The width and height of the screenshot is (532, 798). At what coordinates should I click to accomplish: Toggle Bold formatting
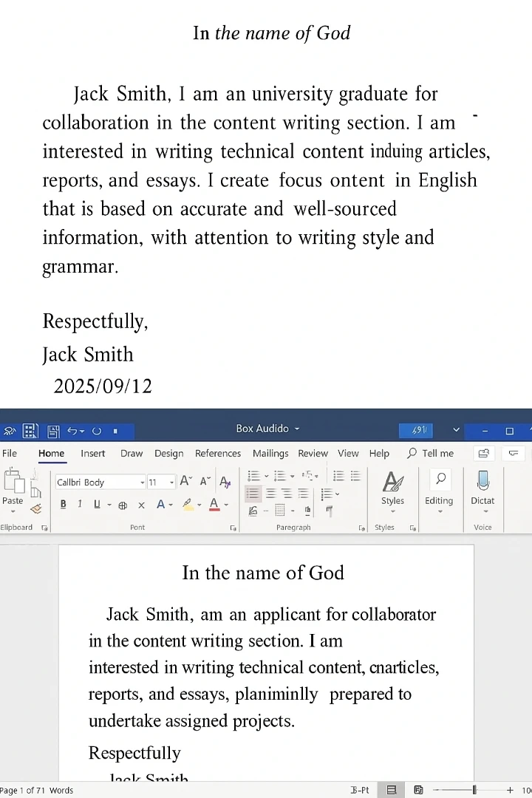pos(63,505)
